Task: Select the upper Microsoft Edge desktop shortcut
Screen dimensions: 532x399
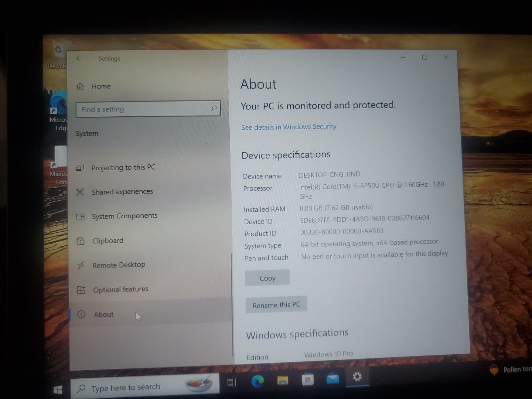Action: pos(59,110)
